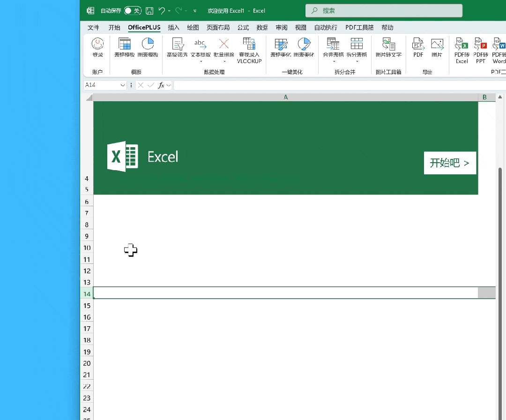Click the 开始吧 > button

tap(450, 163)
